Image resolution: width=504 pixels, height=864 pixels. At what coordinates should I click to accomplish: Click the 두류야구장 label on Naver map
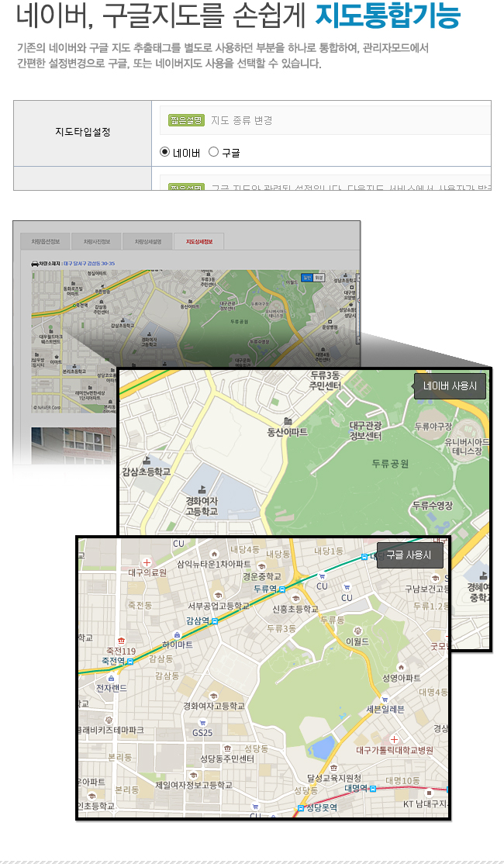[x=433, y=427]
